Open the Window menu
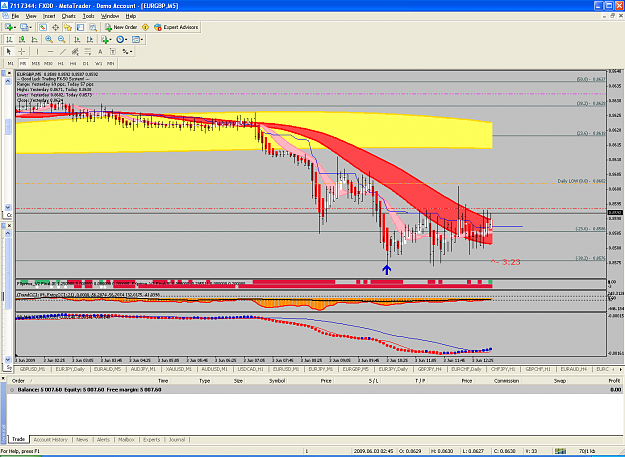Viewport: 625px width, 457px height. click(x=110, y=16)
